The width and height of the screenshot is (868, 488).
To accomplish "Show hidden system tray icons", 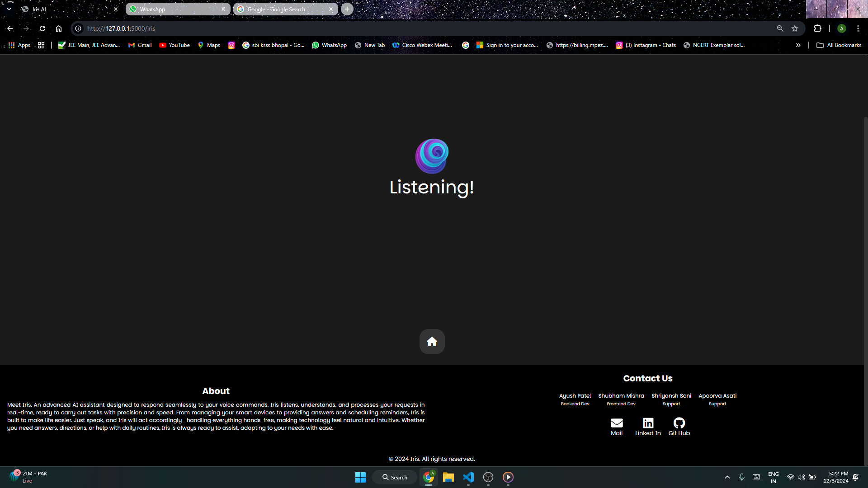I will (727, 477).
